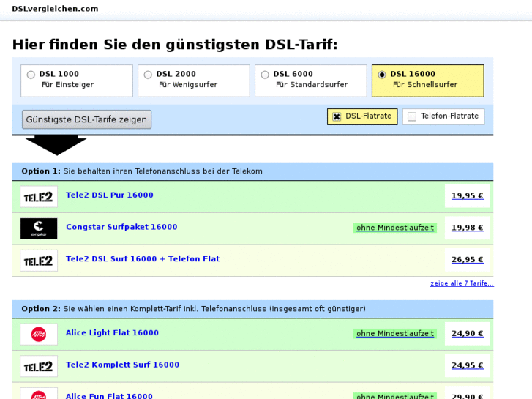Enable the Telefon-Flatrate checkbox
Screen dimensions: 532x399
tap(412, 117)
